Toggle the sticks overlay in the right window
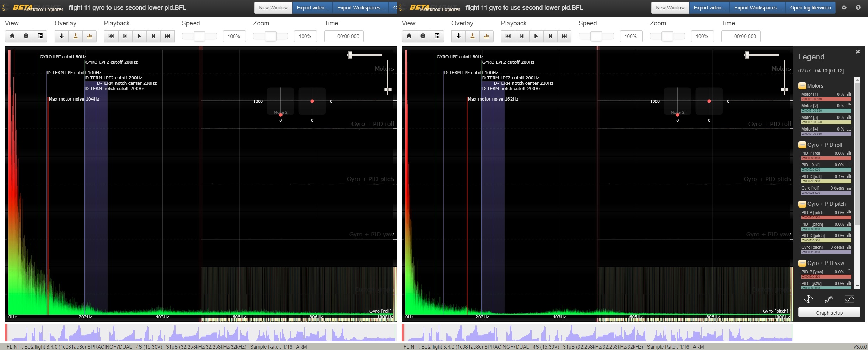The width and height of the screenshot is (868, 350). (472, 36)
